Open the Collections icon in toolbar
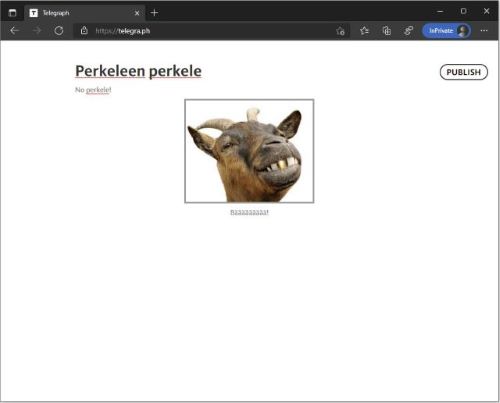This screenshot has width=500, height=403. [387, 31]
